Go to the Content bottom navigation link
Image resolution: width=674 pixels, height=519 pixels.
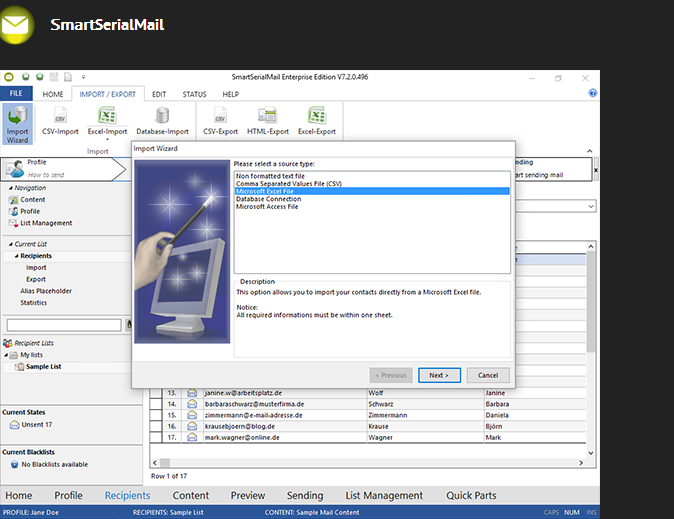coord(190,495)
